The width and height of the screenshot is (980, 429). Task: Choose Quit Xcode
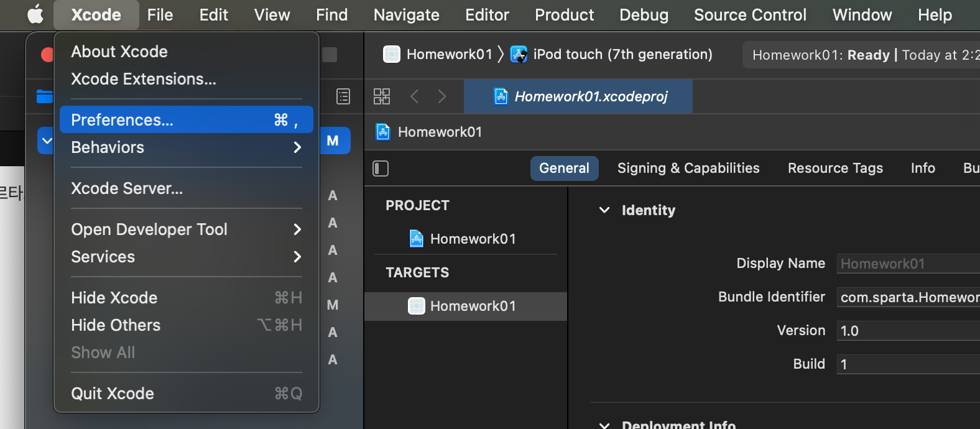pos(187,394)
